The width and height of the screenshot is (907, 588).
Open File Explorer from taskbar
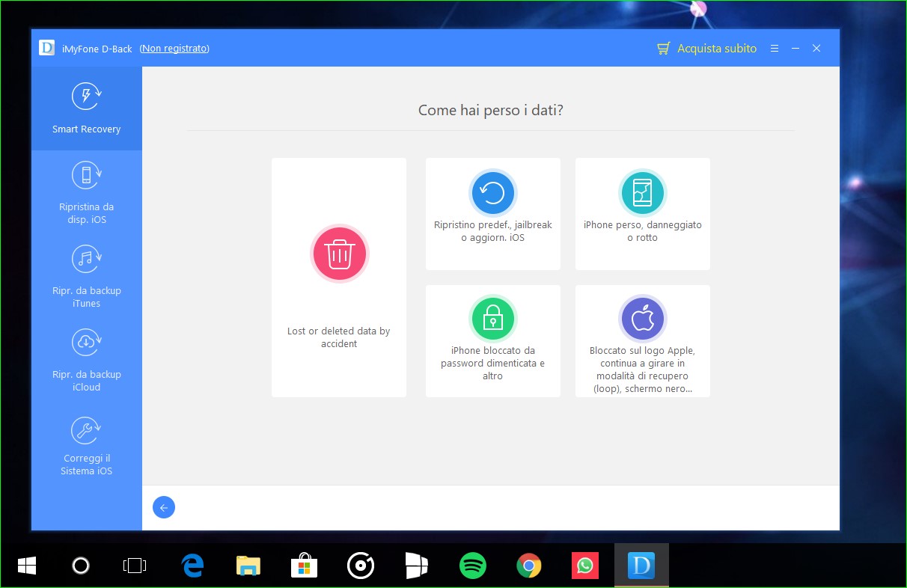click(x=248, y=566)
